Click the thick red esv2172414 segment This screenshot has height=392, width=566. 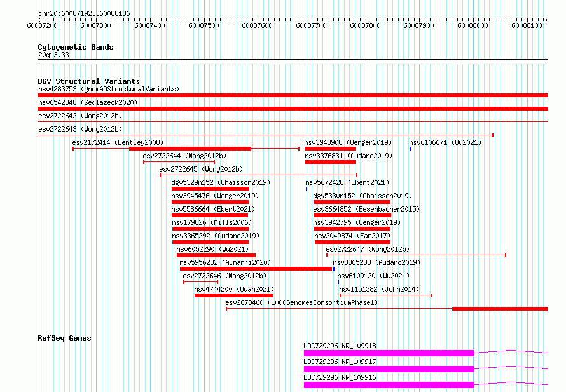point(190,149)
